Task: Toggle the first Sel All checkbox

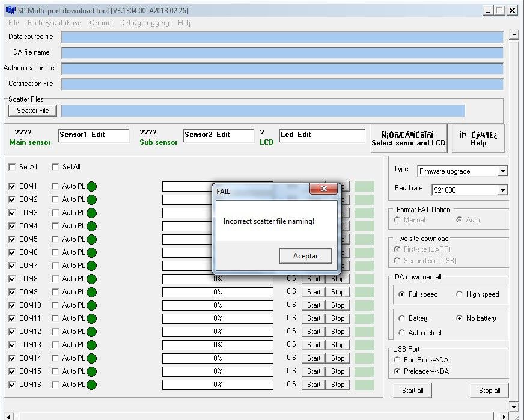Action: (x=12, y=167)
